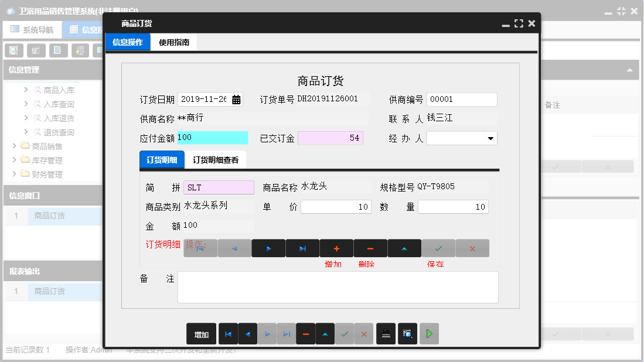Click the print icon on the bottom toolbar
The image size is (644, 362).
click(x=386, y=333)
